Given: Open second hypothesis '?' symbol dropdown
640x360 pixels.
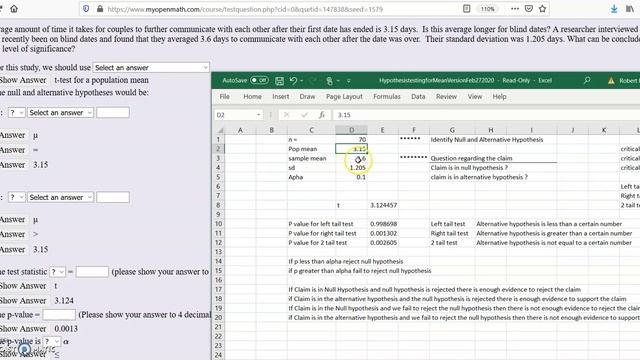Looking at the screenshot, I should 17,197.
